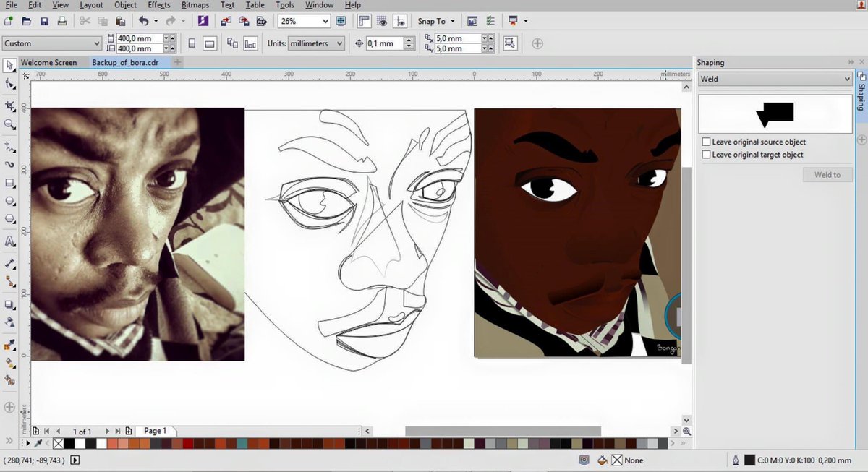The width and height of the screenshot is (868, 472).
Task: Toggle Show Grid button
Action: [382, 21]
